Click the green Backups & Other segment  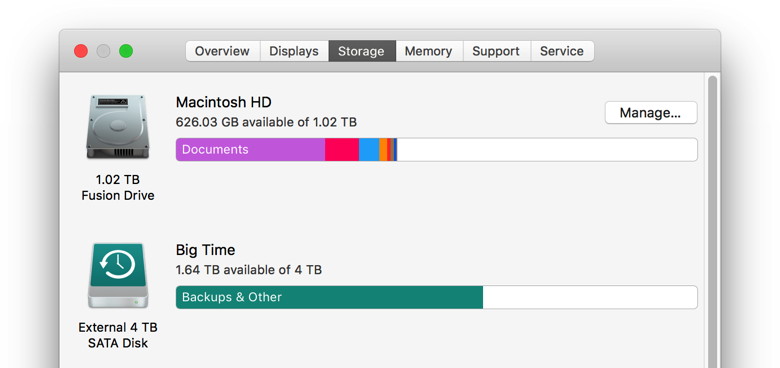(329, 297)
